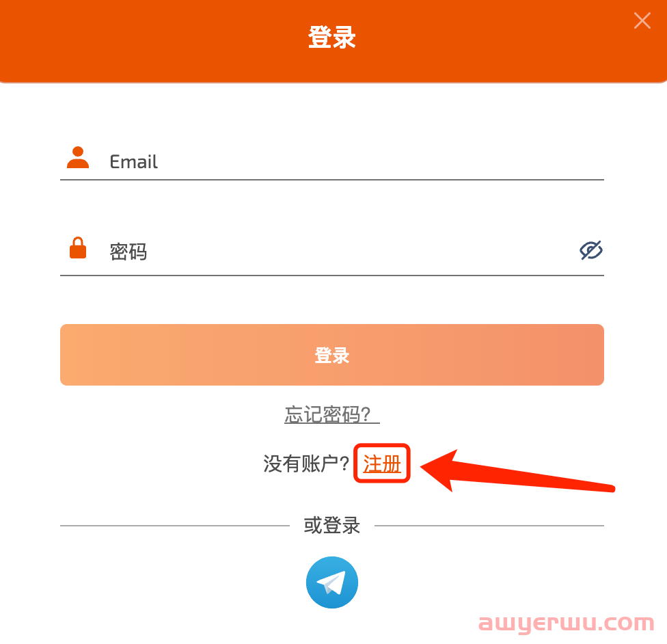667x644 pixels.
Task: Click the divider line right of 或登录
Action: click(489, 526)
